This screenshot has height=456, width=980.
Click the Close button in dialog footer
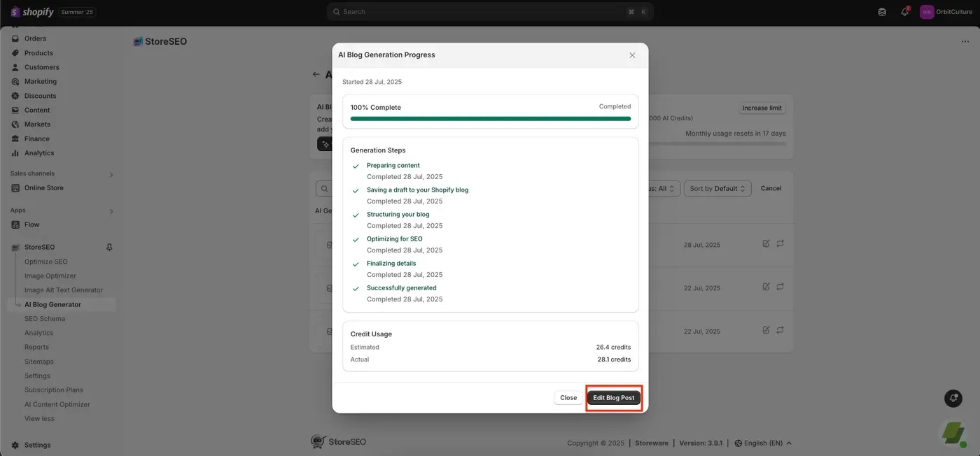(x=568, y=397)
